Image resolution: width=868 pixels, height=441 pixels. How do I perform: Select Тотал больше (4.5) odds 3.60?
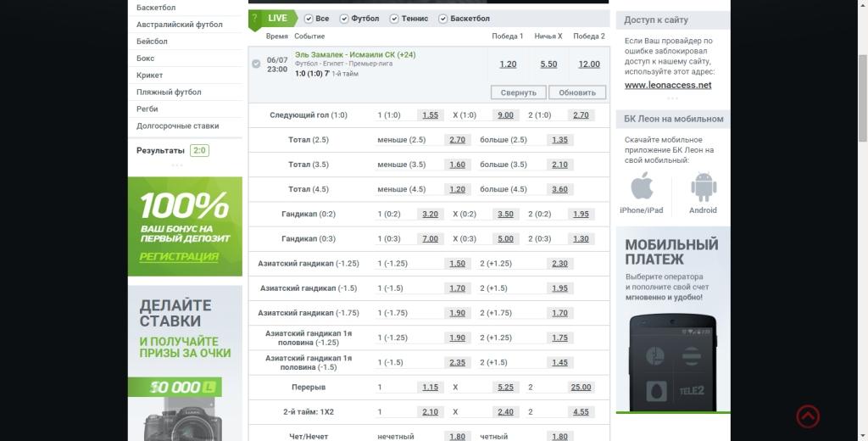click(x=559, y=189)
